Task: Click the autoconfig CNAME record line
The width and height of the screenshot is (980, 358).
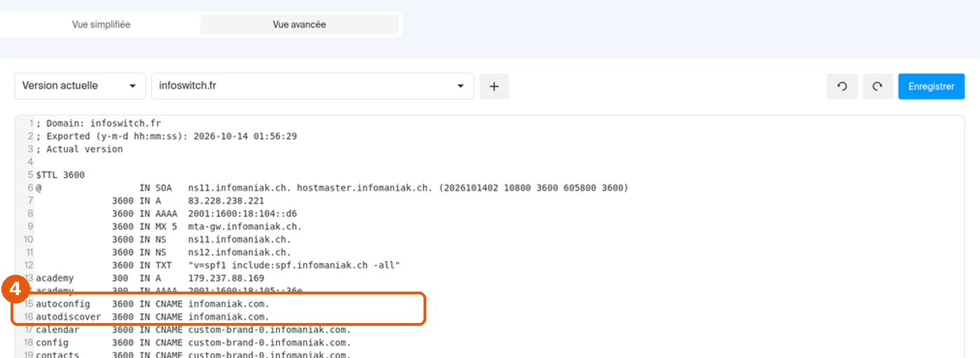Action: (x=153, y=304)
